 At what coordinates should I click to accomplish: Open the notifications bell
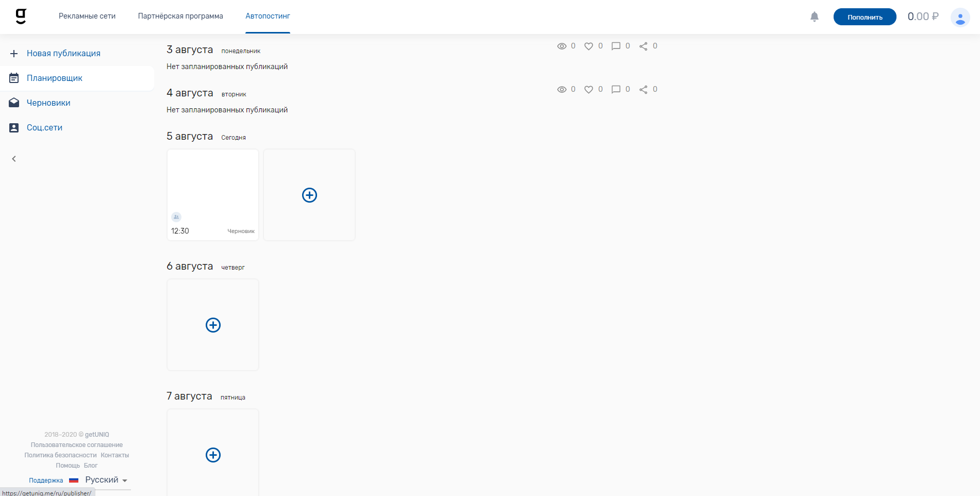(815, 16)
